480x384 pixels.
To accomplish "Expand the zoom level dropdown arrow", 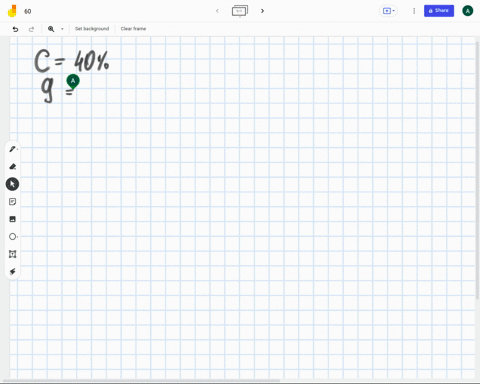I will (x=62, y=29).
